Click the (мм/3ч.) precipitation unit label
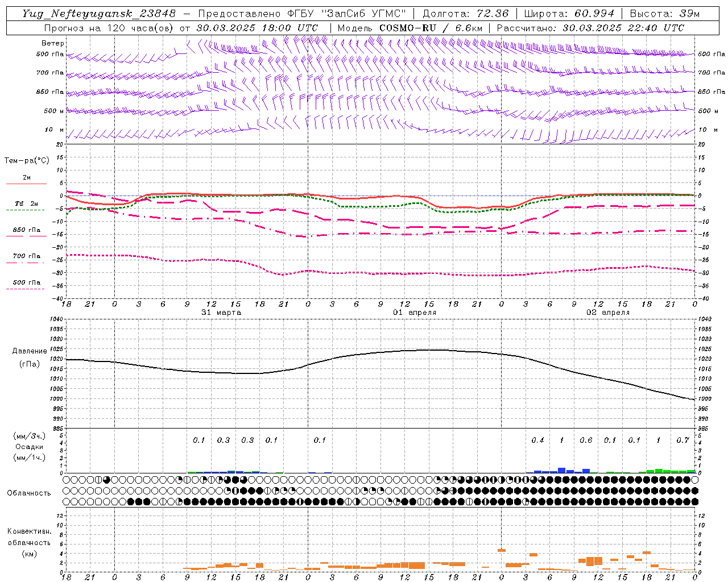 pyautogui.click(x=30, y=436)
